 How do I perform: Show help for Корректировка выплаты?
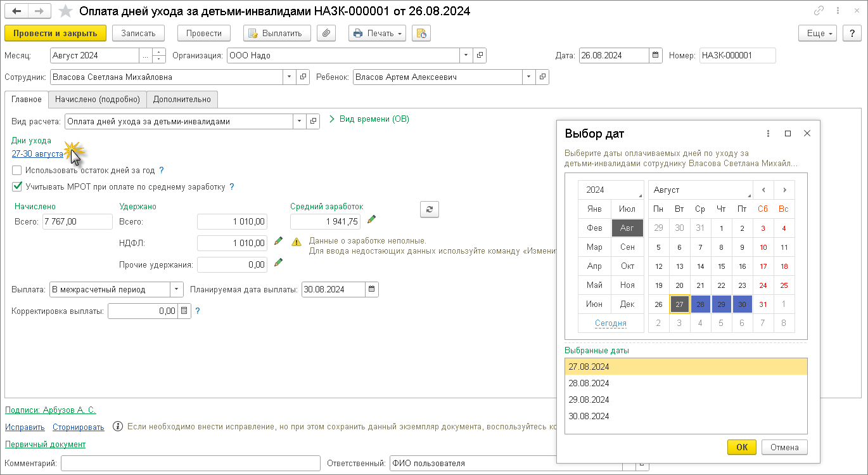click(x=198, y=311)
